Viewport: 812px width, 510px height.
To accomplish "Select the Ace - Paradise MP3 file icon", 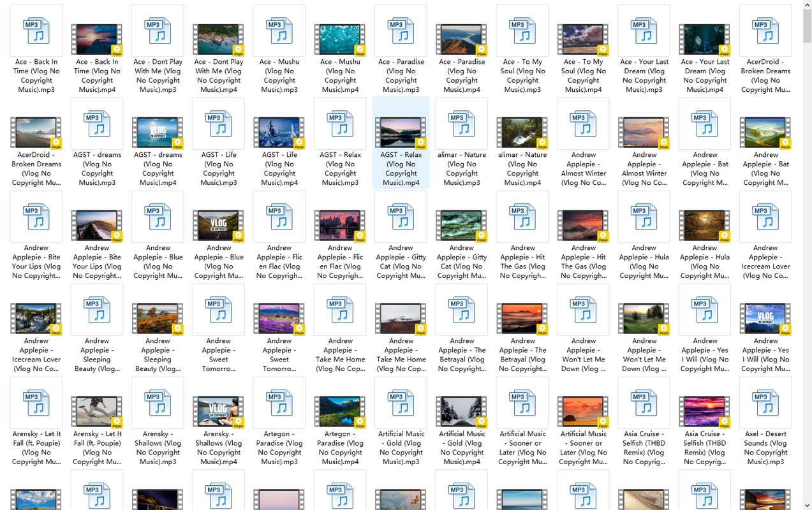I will tap(401, 31).
